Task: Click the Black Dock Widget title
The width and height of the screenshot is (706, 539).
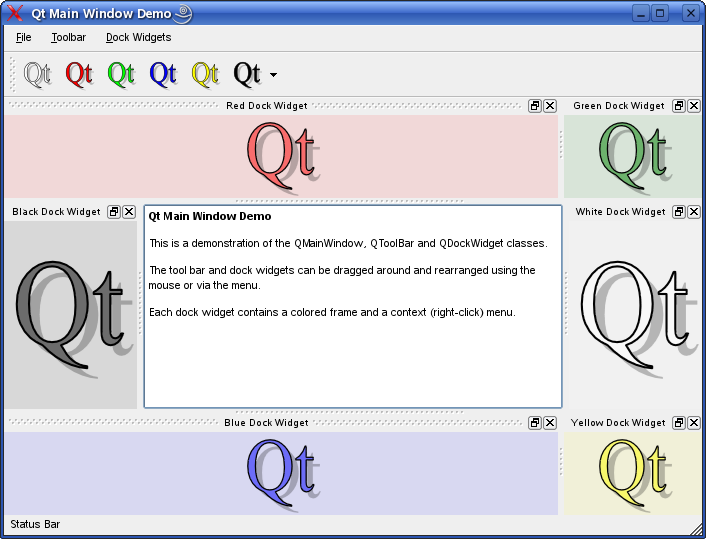Action: click(x=56, y=212)
